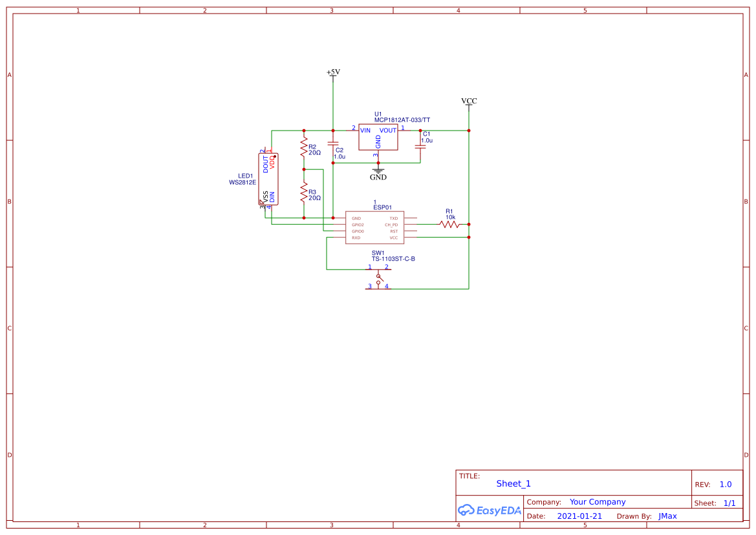Select the LED1 WS2812E component body
This screenshot has height=535, width=756.
tap(268, 179)
